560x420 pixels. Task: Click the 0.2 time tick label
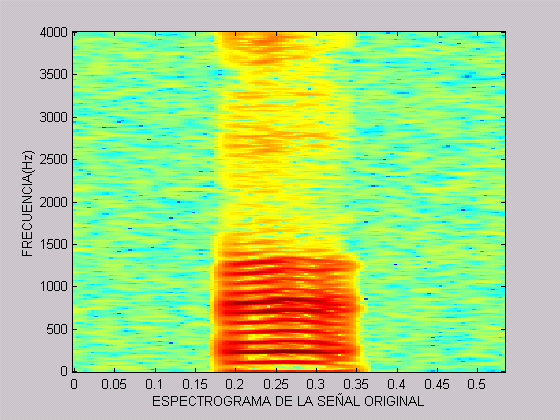(x=235, y=384)
